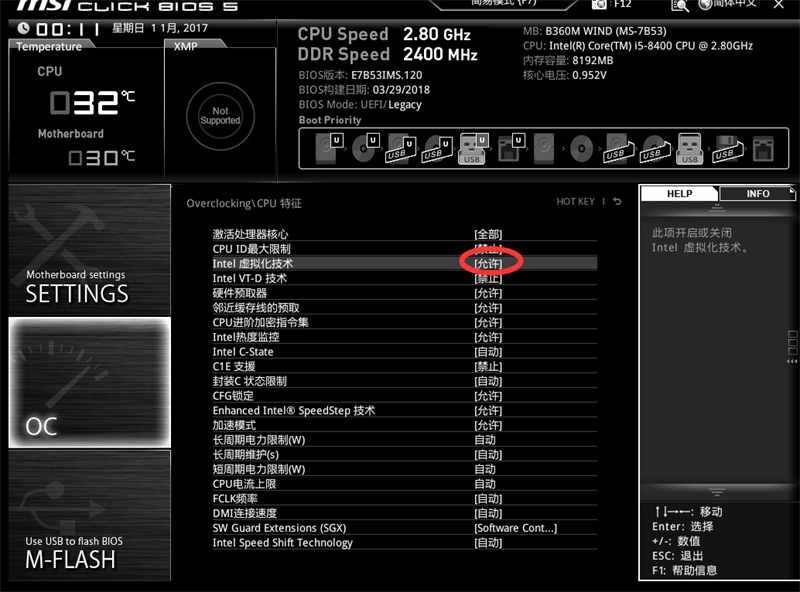Open 激活处理器核心 dropdown value [全部]
The width and height of the screenshot is (800, 592).
point(488,234)
